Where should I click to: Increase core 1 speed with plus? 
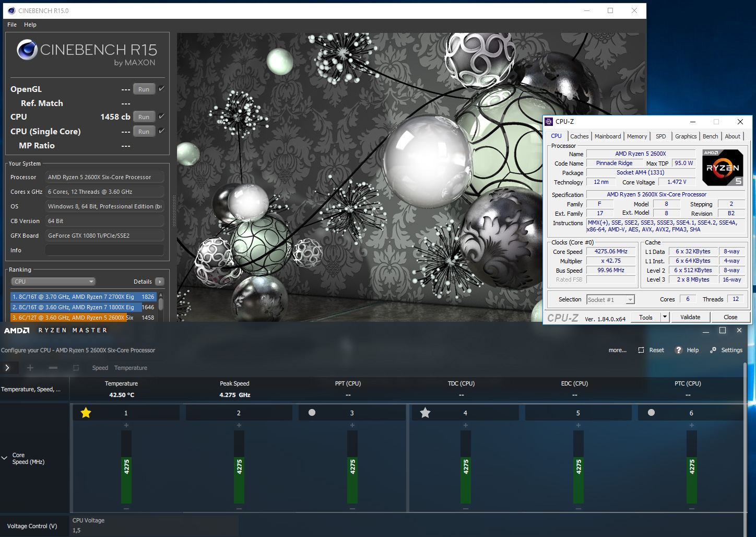(126, 425)
